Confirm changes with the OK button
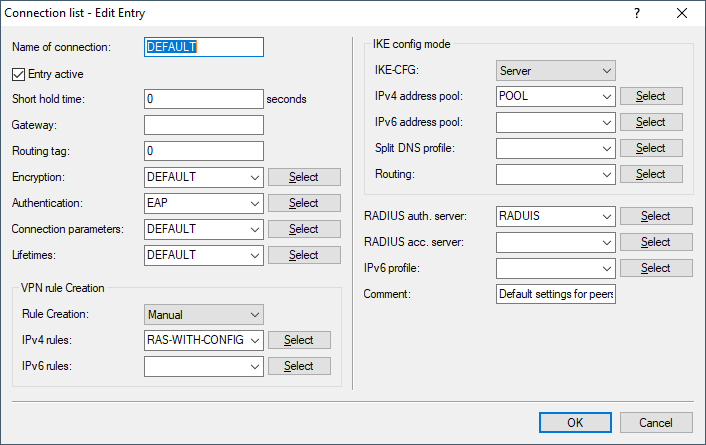This screenshot has width=706, height=445. point(575,423)
